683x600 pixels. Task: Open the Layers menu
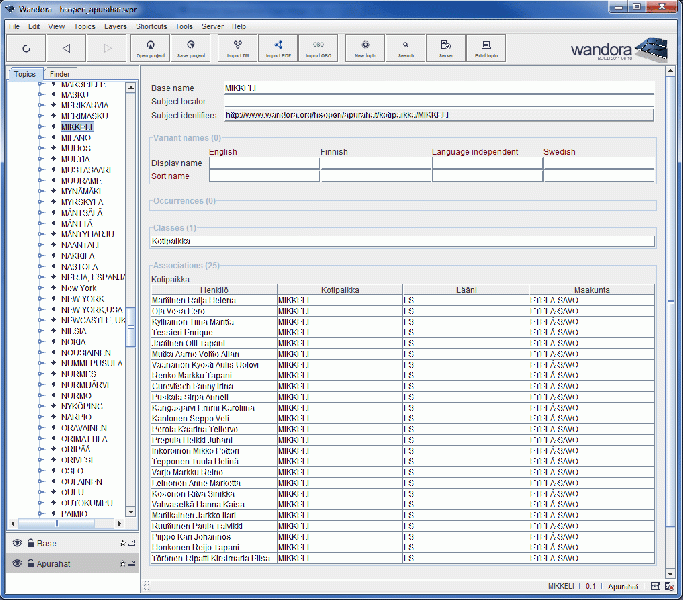pos(114,26)
